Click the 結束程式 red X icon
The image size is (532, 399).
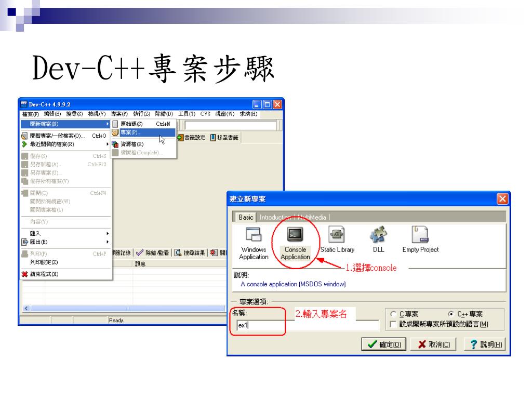[x=24, y=274]
